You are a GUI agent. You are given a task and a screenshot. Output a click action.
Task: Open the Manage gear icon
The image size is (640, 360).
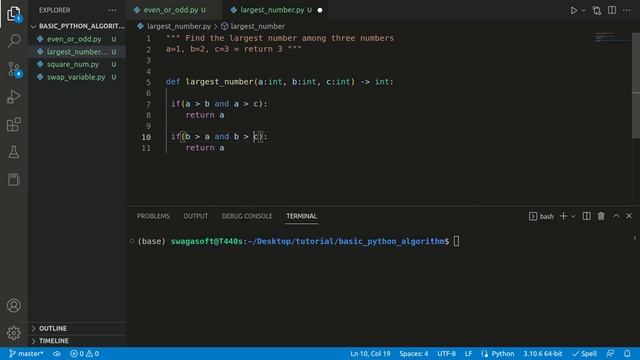click(x=14, y=333)
